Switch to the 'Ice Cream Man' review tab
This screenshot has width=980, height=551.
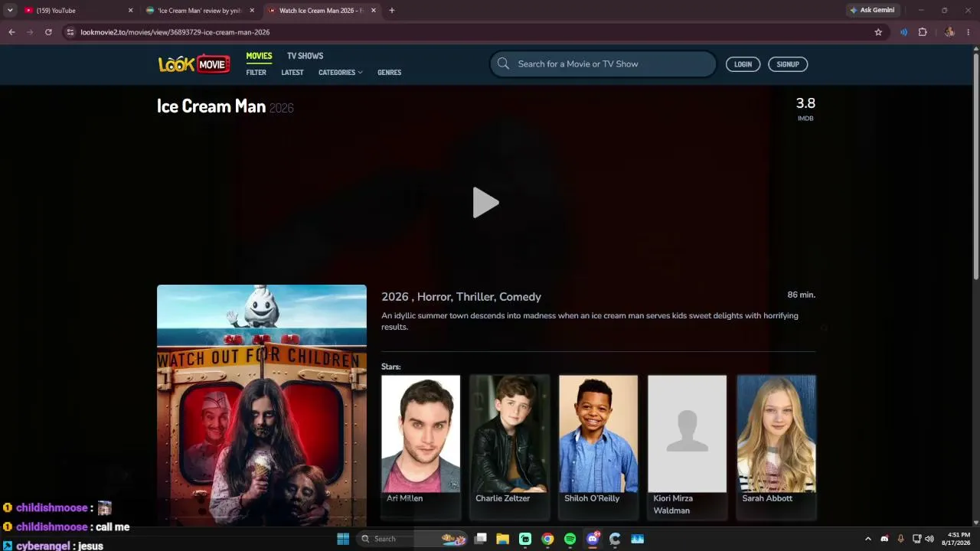click(201, 11)
